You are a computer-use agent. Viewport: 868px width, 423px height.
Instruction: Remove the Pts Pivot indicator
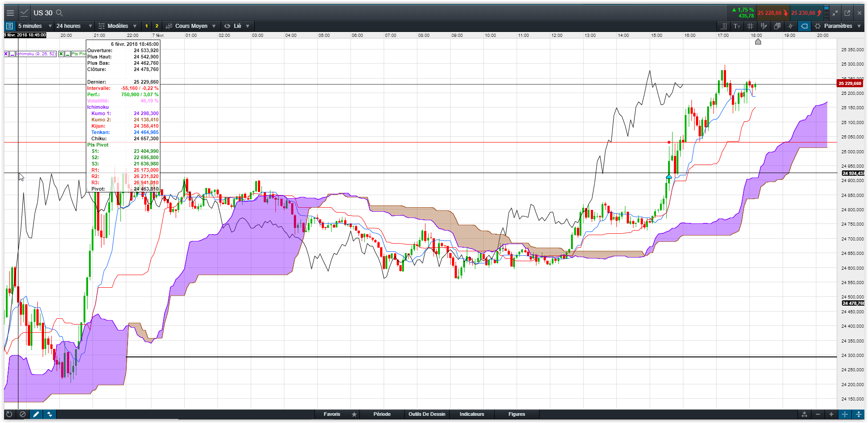[x=61, y=54]
